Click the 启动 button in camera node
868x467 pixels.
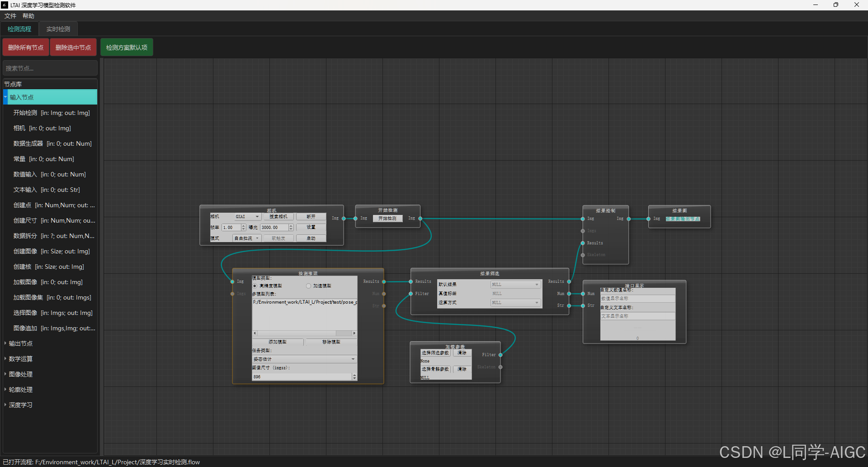coord(311,238)
